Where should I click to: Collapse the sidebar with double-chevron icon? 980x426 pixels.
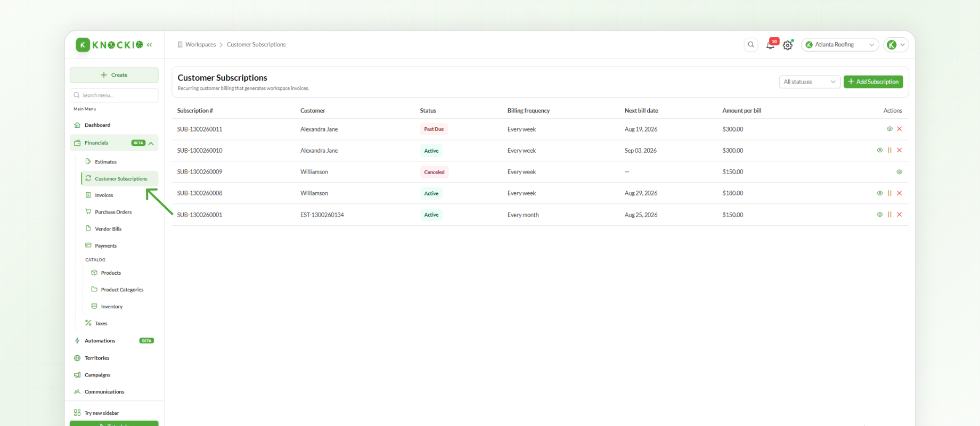point(150,45)
